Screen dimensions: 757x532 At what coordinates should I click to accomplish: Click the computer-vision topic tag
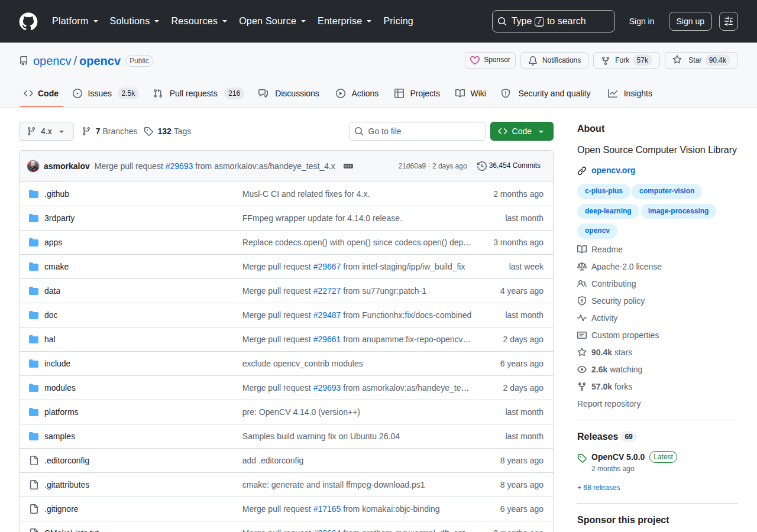click(667, 191)
